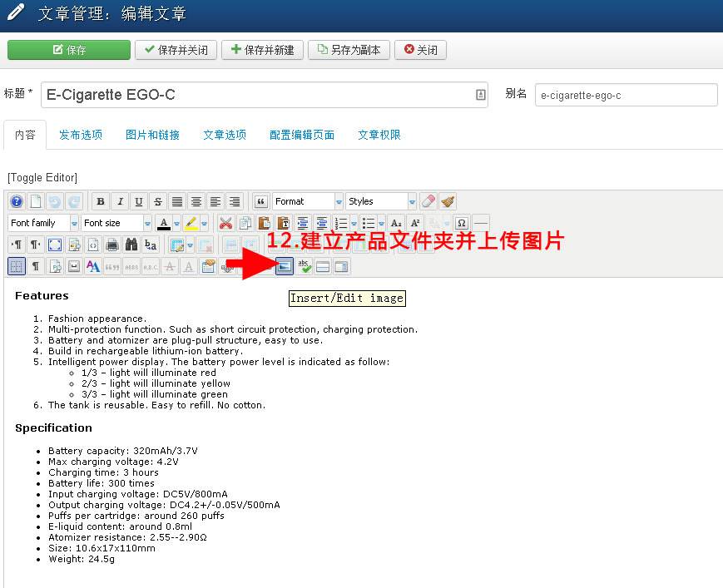Open the 图片和链接 tab
The height and width of the screenshot is (588, 723).
(152, 134)
